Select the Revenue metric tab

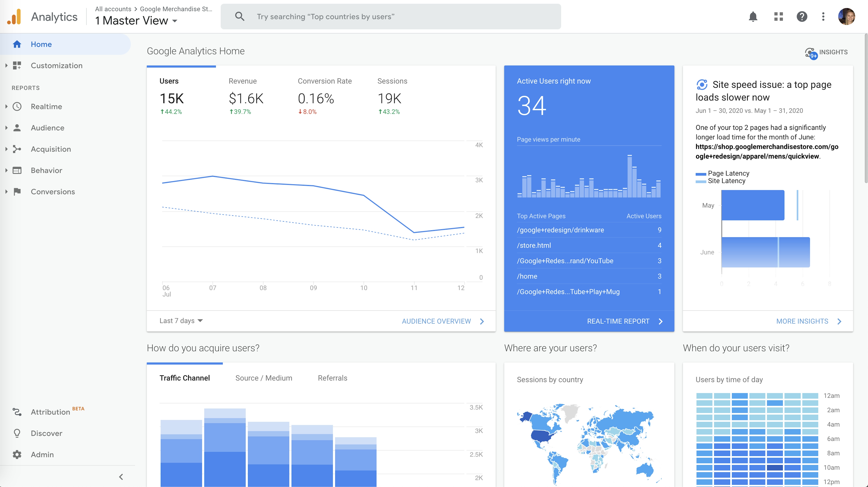tap(246, 96)
